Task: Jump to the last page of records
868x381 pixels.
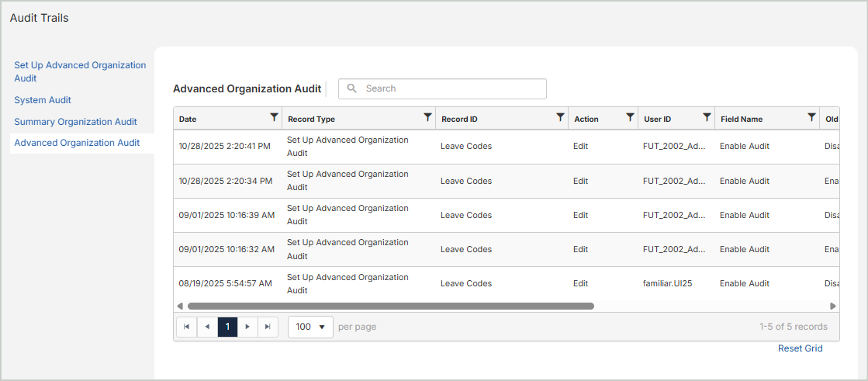Action: coord(268,327)
